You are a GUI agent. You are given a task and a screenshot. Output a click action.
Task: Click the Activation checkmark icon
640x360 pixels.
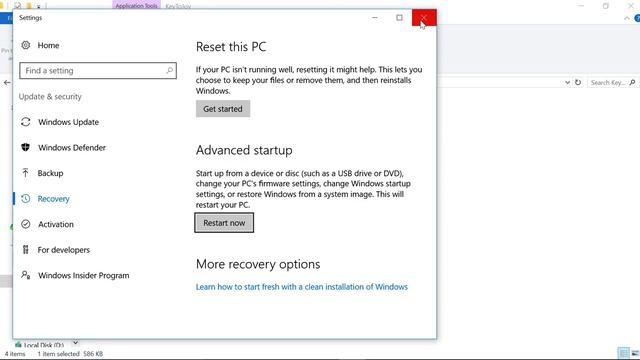26,224
